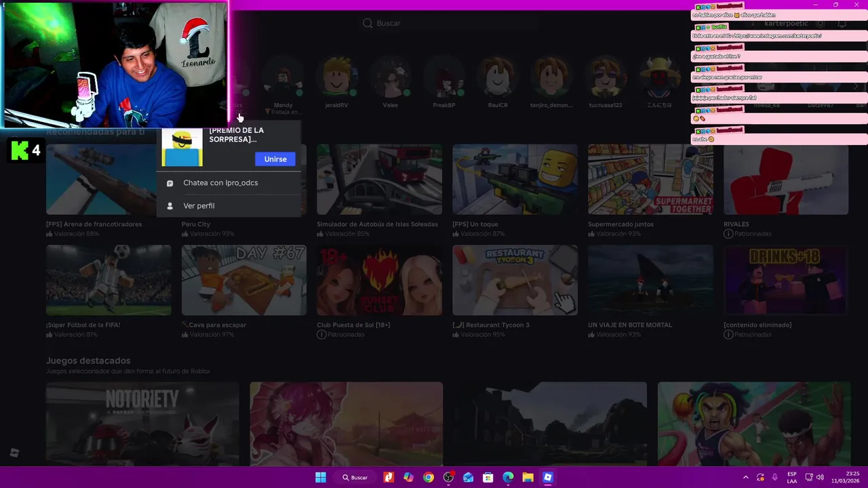Open the Outlook mail taskbar icon

coord(468,477)
